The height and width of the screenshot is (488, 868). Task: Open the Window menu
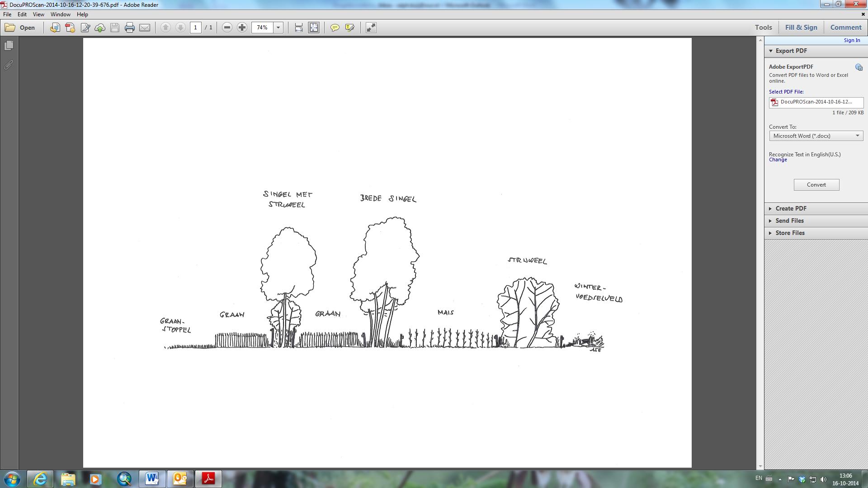(x=60, y=14)
